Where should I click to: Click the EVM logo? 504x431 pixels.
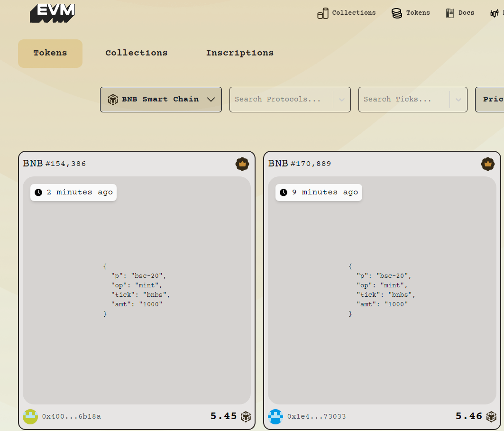pyautogui.click(x=53, y=13)
